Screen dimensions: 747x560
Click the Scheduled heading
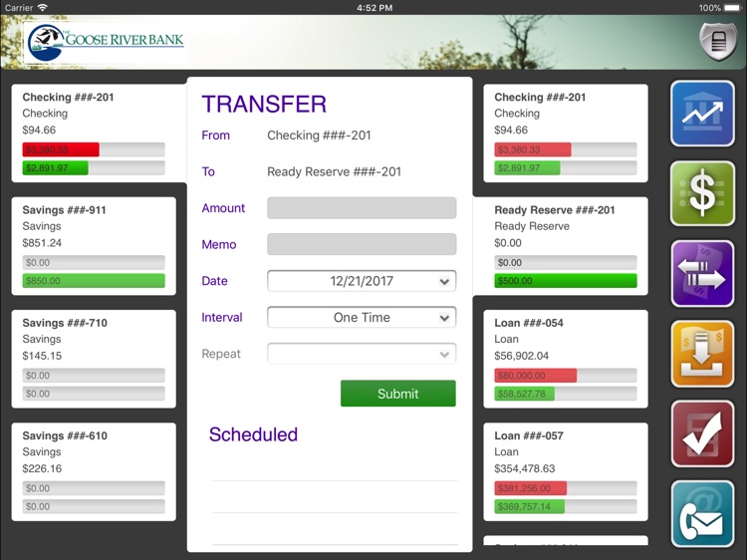coord(253,434)
